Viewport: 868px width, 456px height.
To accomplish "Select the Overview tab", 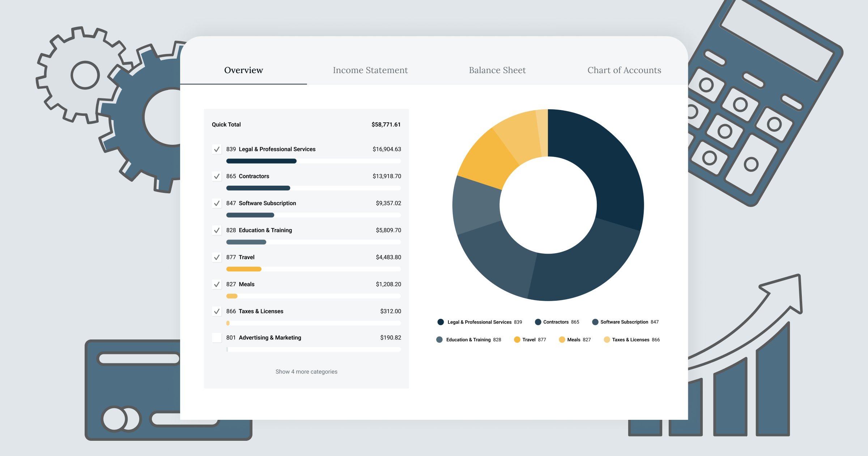I will 243,70.
